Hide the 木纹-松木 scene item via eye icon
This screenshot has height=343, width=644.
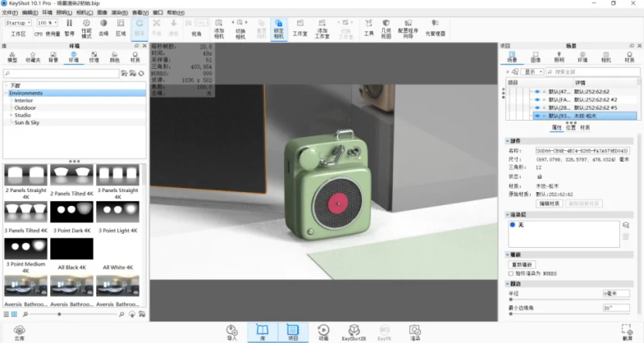[537, 116]
